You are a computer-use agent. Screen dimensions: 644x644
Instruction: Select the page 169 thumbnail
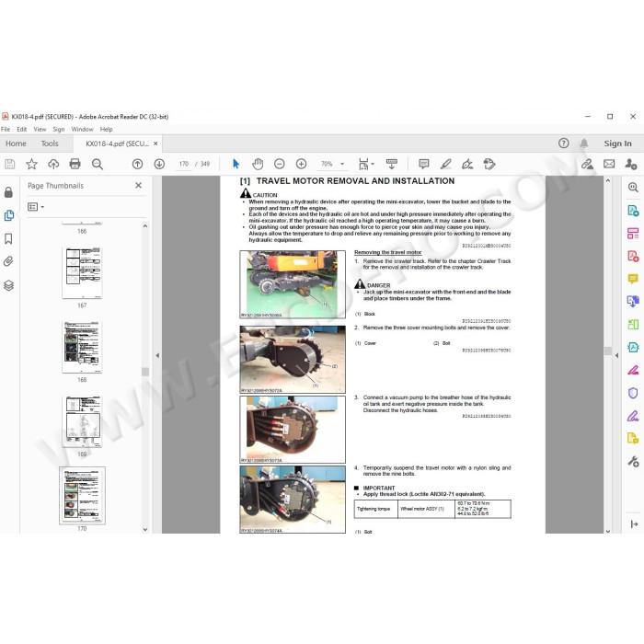click(x=82, y=421)
